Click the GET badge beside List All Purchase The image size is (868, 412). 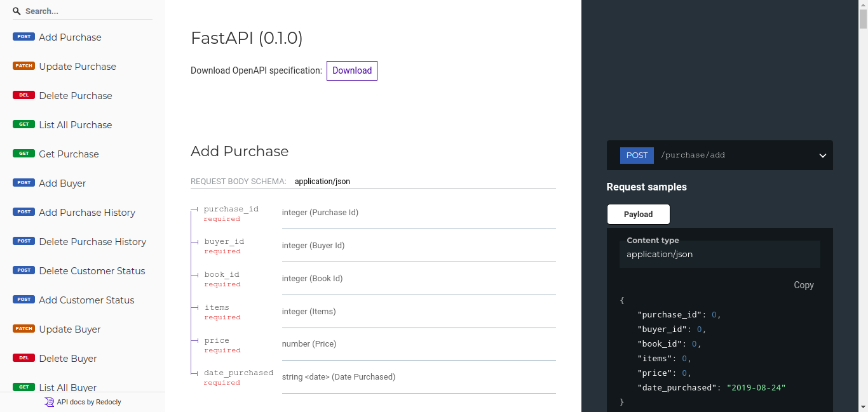click(24, 124)
